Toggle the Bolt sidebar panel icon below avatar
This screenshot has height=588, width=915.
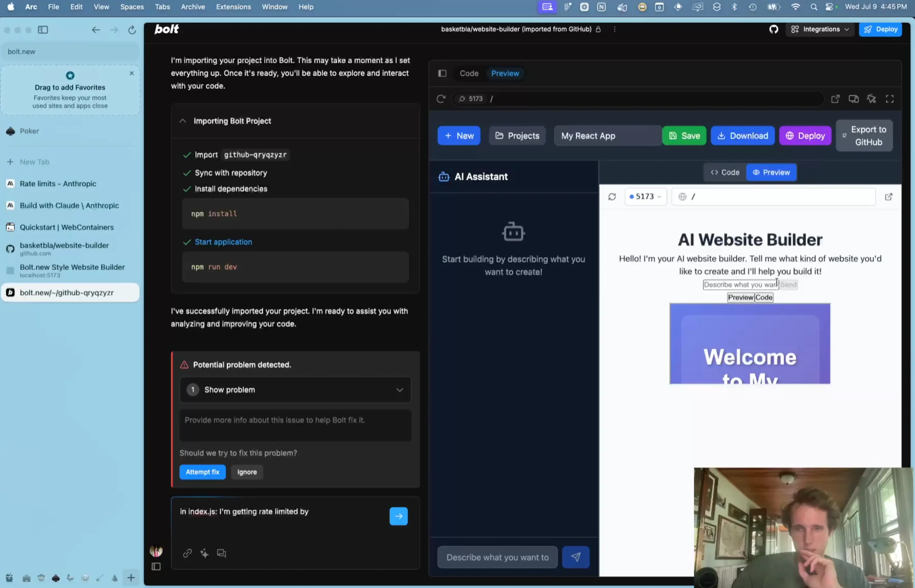point(156,567)
